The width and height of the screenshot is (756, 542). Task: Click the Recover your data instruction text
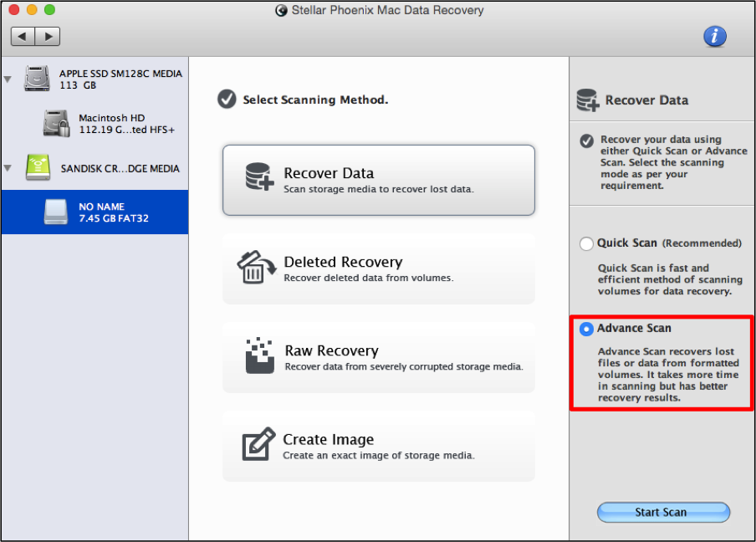click(673, 162)
